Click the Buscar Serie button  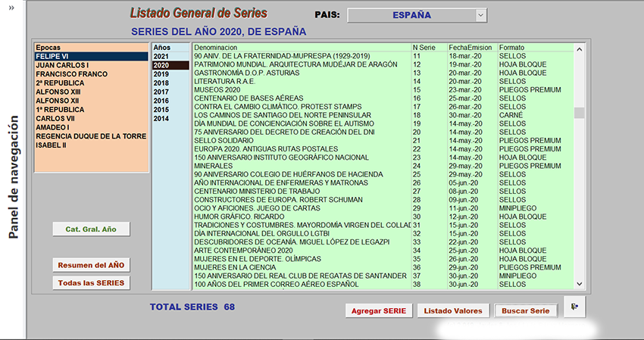pos(524,311)
